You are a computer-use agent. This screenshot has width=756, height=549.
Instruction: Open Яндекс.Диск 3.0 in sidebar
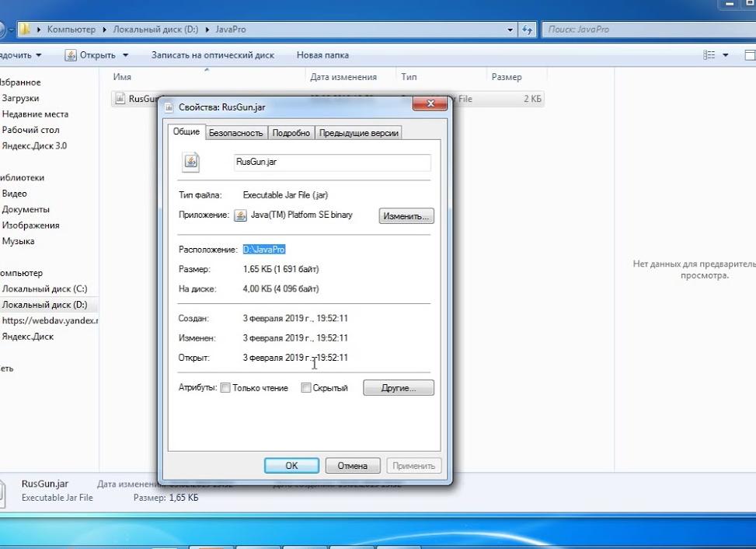[x=34, y=145]
